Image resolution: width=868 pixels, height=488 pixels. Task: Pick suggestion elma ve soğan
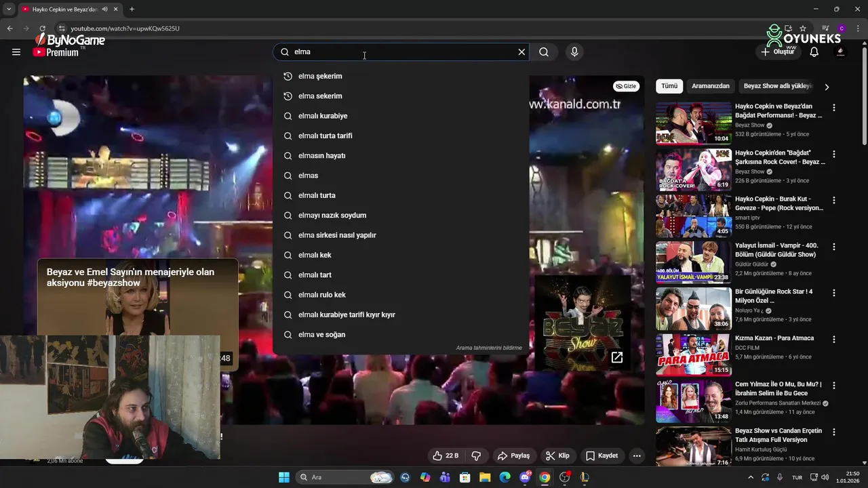tap(401, 334)
